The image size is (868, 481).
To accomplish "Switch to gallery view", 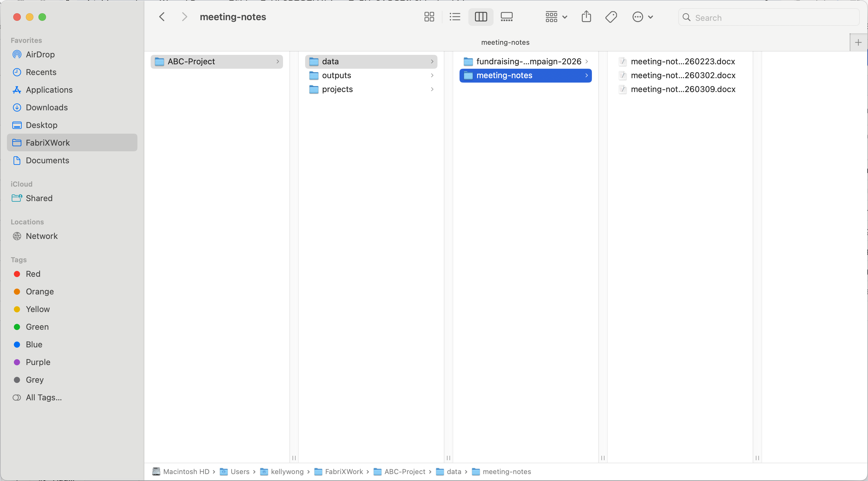I will (x=506, y=17).
